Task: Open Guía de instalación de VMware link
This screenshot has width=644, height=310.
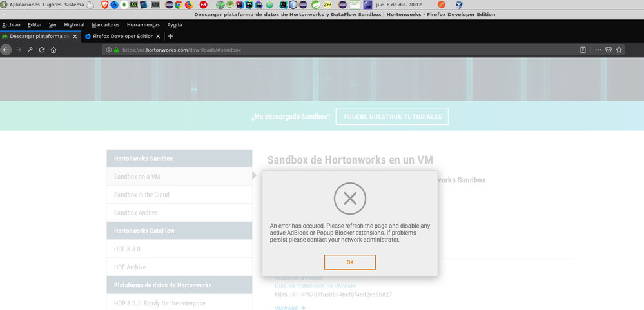Action: pos(315,286)
